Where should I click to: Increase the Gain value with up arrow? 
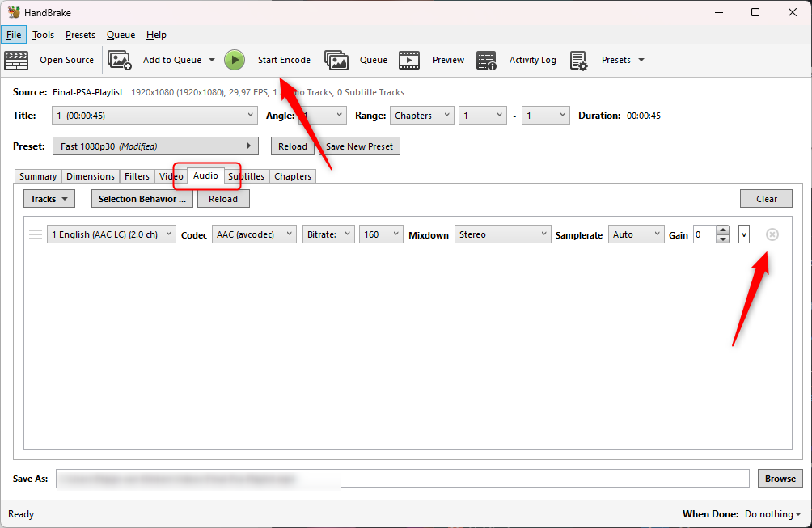[x=723, y=230]
